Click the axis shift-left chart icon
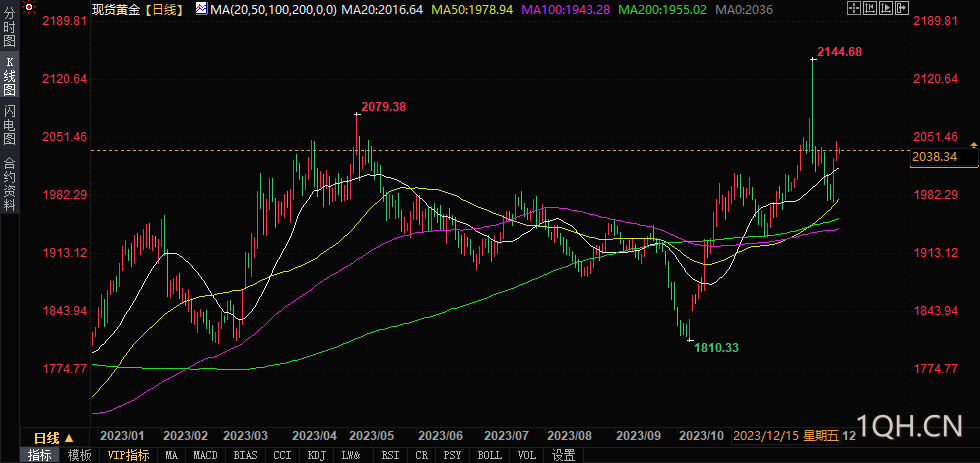The height and width of the screenshot is (463, 980). (868, 8)
